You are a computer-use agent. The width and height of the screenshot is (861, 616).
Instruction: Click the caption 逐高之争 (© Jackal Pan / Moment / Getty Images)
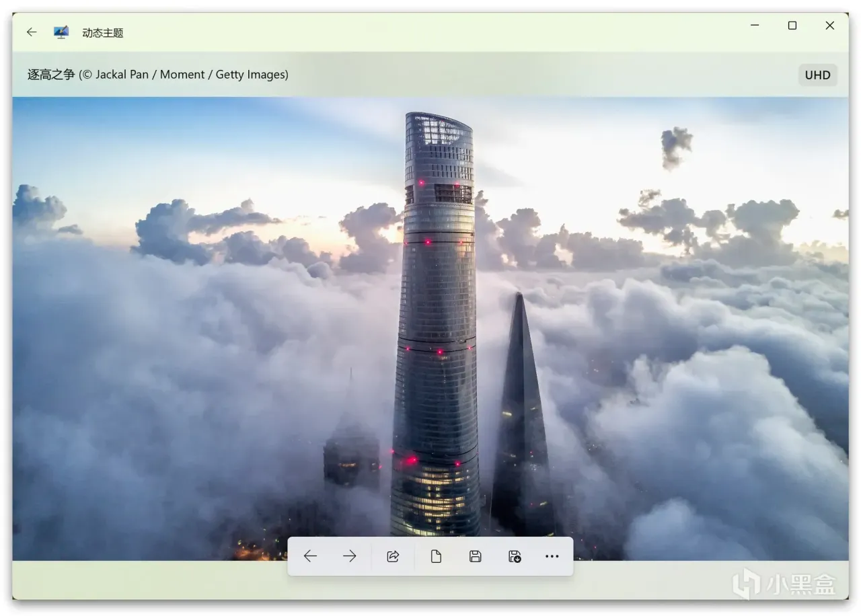(x=158, y=75)
